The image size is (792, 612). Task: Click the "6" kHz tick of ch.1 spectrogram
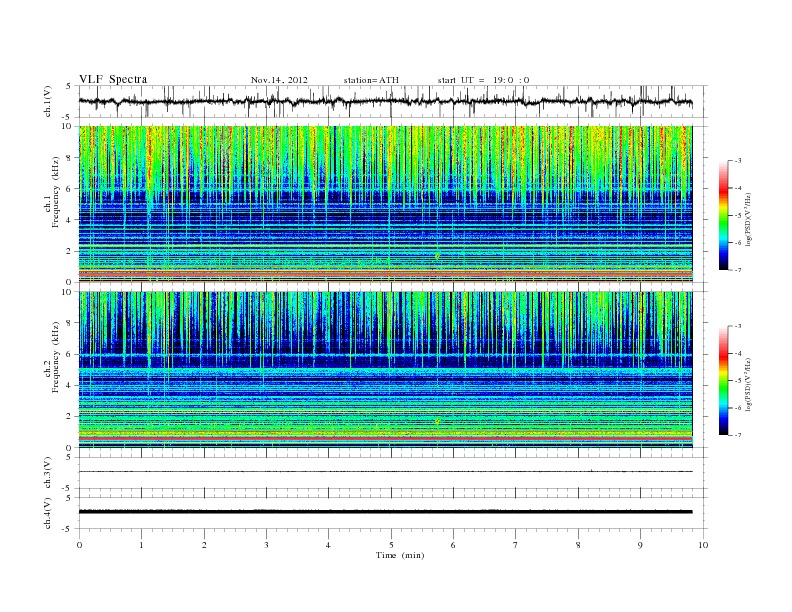[x=69, y=189]
